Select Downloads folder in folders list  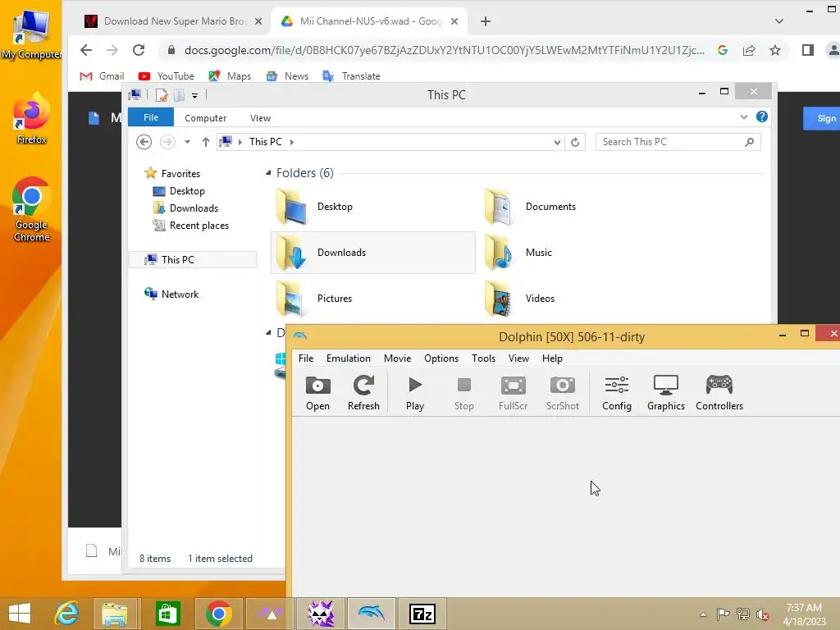(373, 253)
